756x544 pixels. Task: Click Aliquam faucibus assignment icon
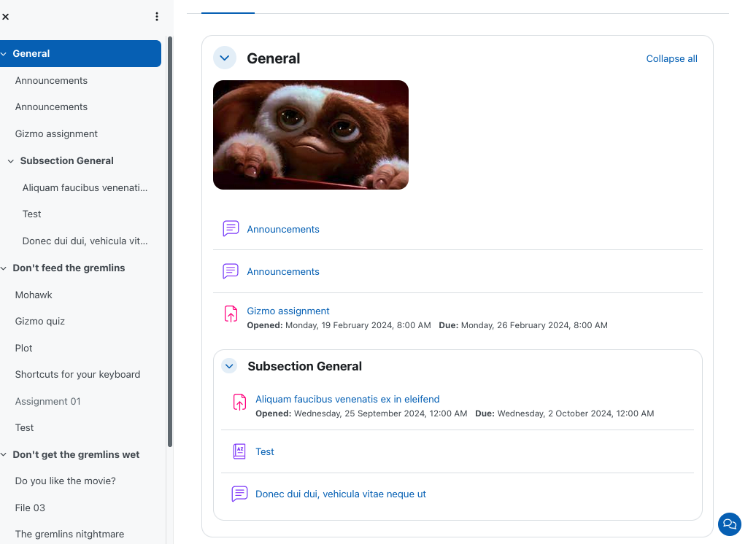[239, 402]
